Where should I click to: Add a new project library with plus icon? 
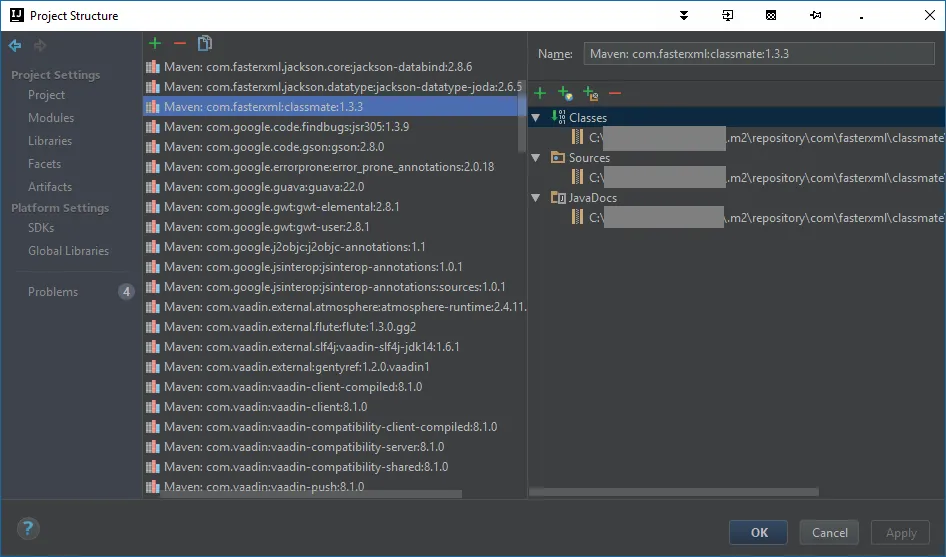pos(155,43)
